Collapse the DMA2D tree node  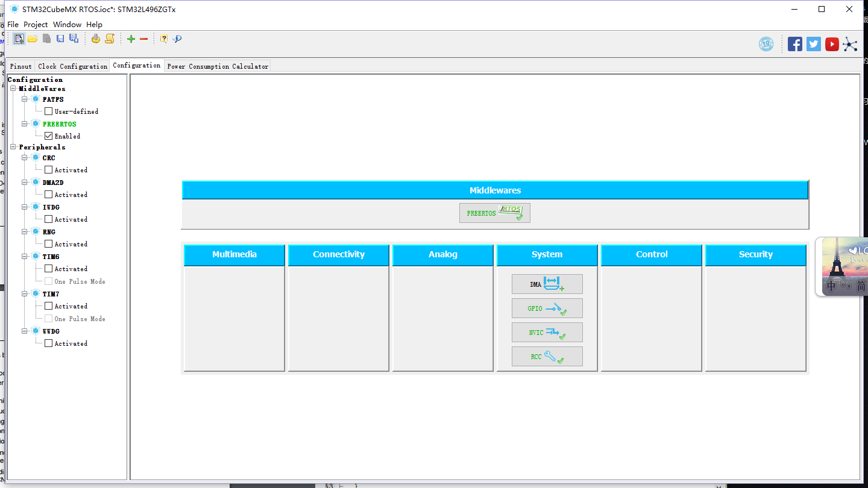pos(25,182)
